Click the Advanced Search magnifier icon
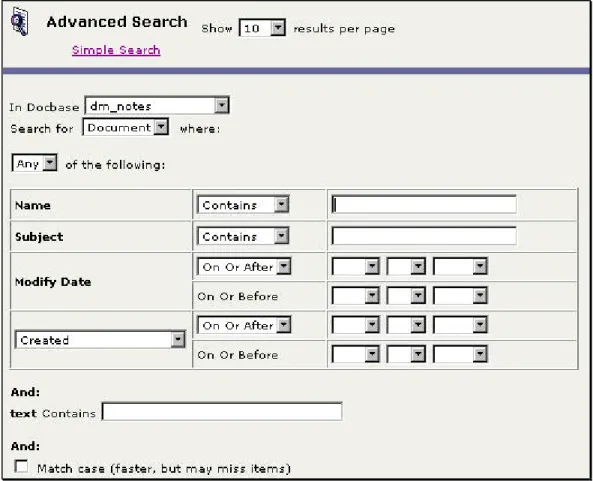Viewport: 593px width, 481px height. click(20, 22)
